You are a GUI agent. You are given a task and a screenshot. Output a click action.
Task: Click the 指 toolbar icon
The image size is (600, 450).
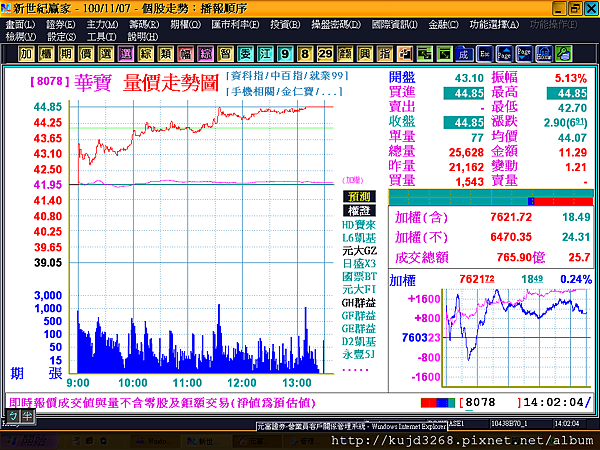(385, 54)
